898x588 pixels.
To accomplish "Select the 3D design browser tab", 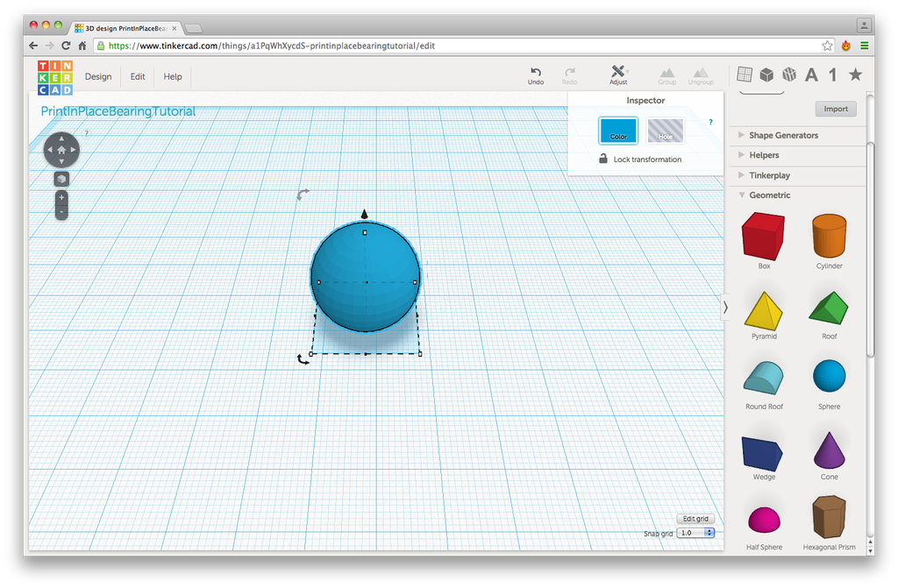I will (125, 28).
